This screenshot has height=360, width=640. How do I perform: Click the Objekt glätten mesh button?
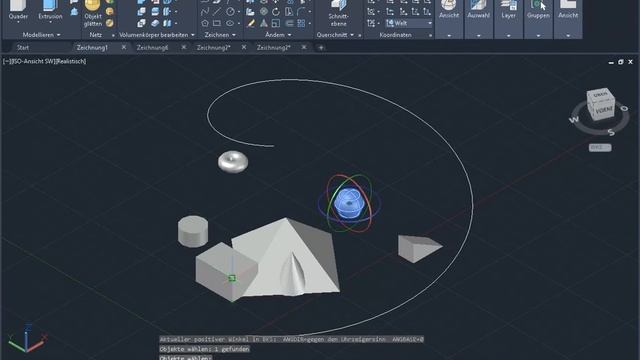point(93,13)
